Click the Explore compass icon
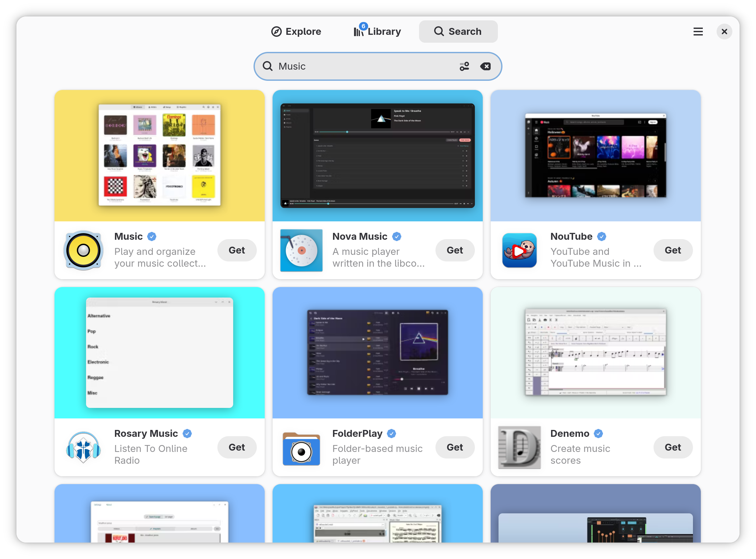 pos(276,32)
